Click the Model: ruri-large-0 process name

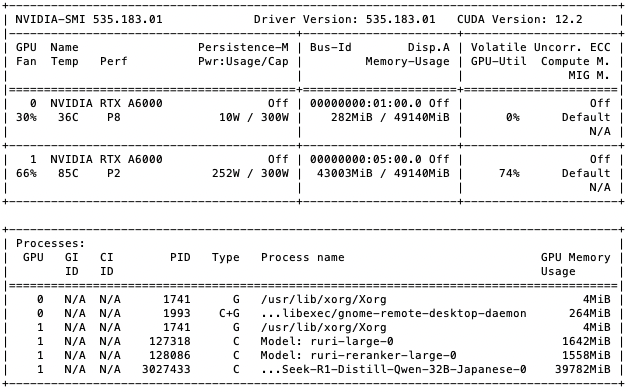[327, 341]
